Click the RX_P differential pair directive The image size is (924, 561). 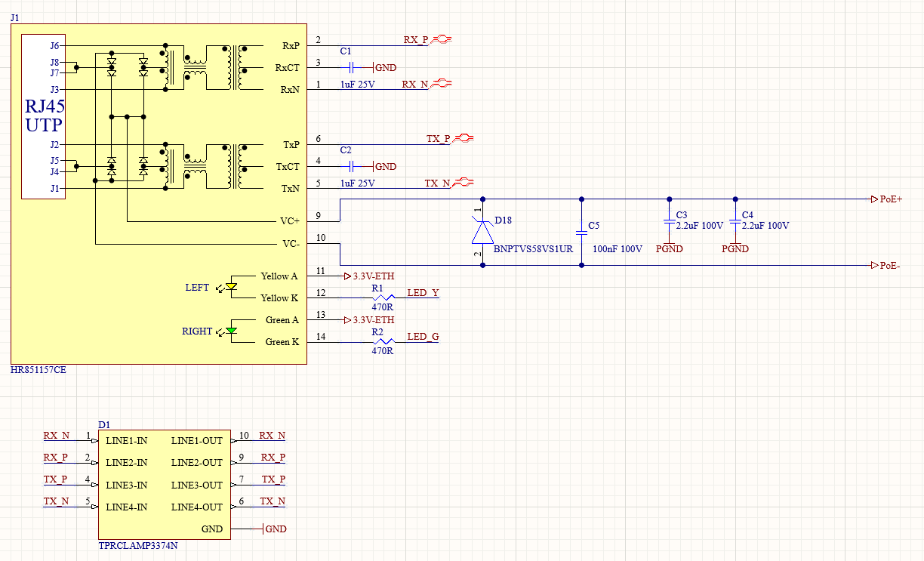coord(441,39)
